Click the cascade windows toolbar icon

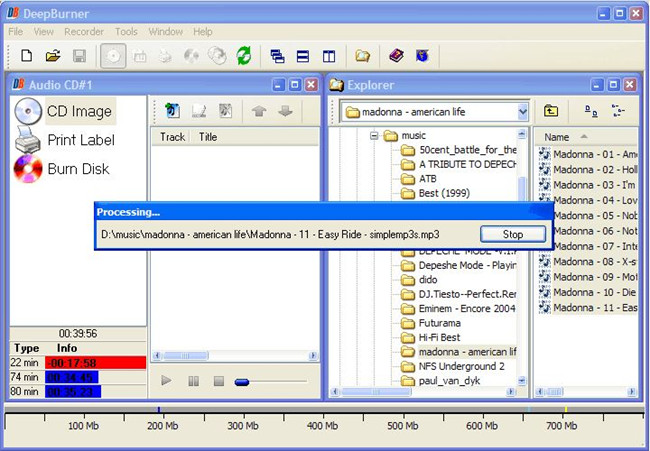click(x=278, y=56)
